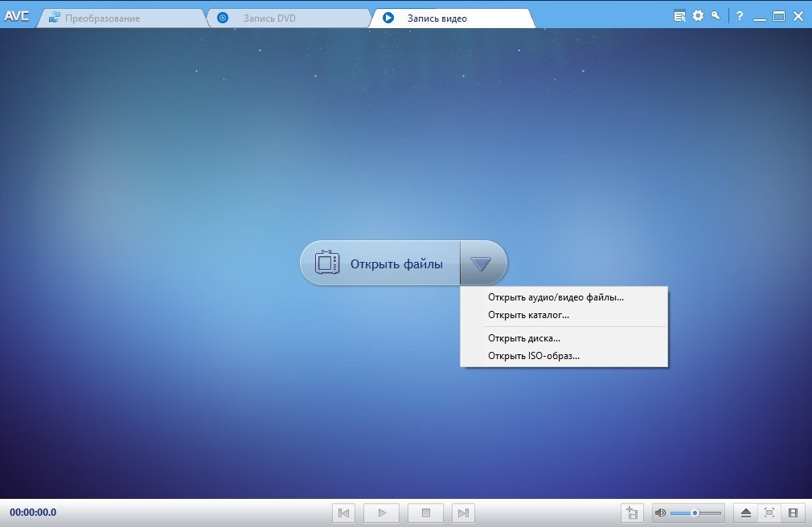Click the 00:00:00.0 time display
This screenshot has height=527, width=812.
(33, 513)
